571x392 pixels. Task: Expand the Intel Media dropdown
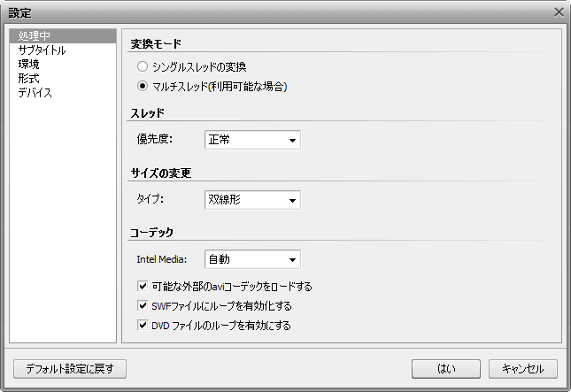click(252, 259)
